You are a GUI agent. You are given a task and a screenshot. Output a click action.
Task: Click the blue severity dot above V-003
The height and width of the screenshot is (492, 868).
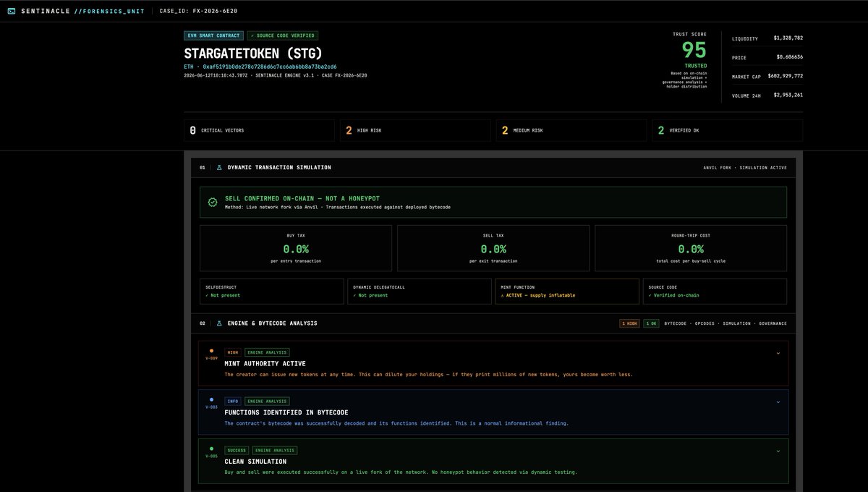(x=211, y=399)
